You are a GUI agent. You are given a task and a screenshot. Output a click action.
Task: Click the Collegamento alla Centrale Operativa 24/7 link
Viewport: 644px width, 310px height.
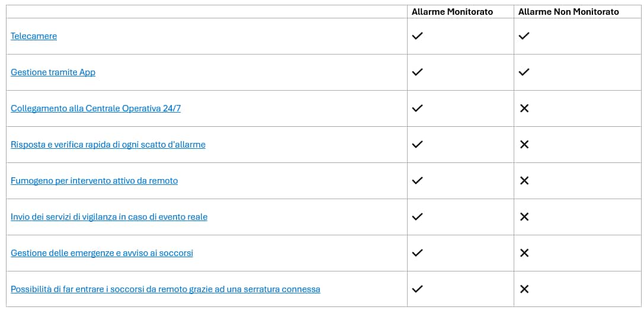(x=95, y=108)
